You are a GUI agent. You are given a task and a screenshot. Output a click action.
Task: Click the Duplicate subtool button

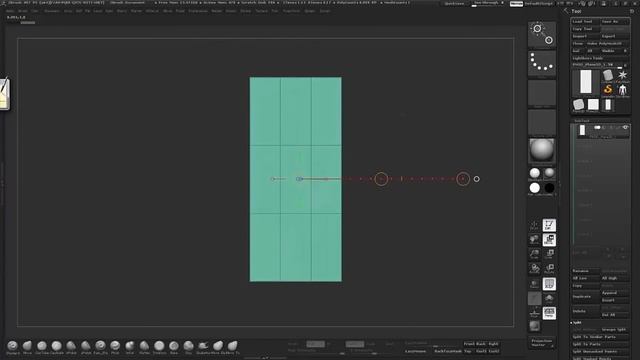(585, 297)
